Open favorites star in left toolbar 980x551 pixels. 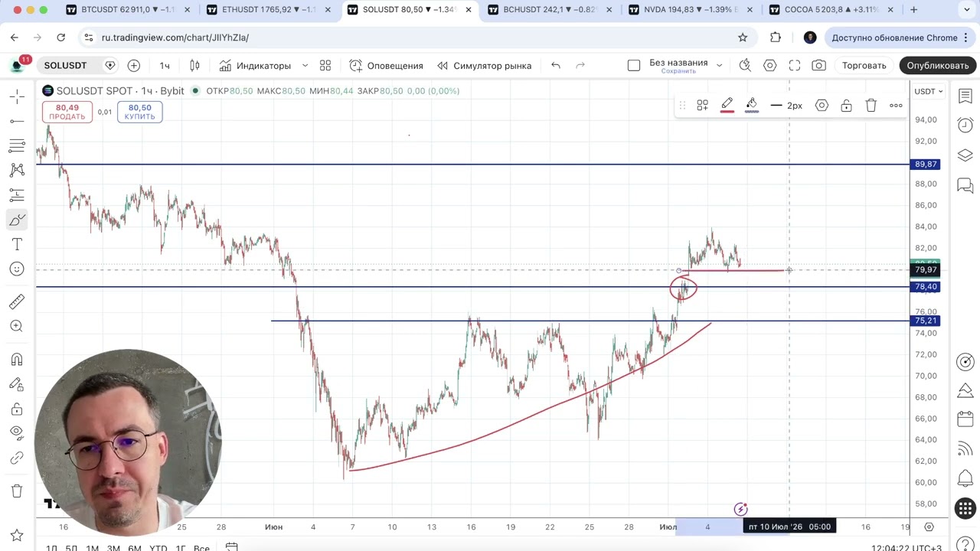pos(17,535)
